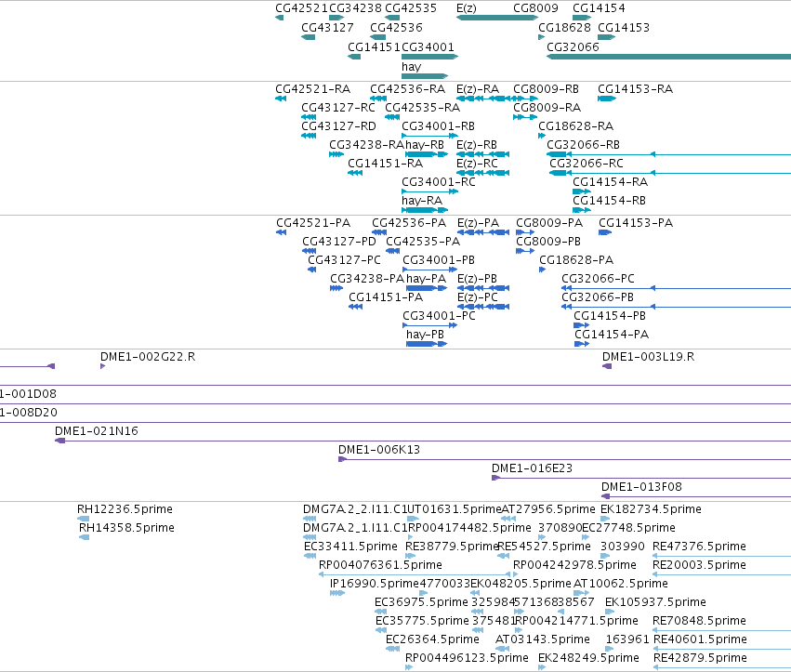Select the EK105937.5prime EST label
Screen dimensions: 791x672
655,602
